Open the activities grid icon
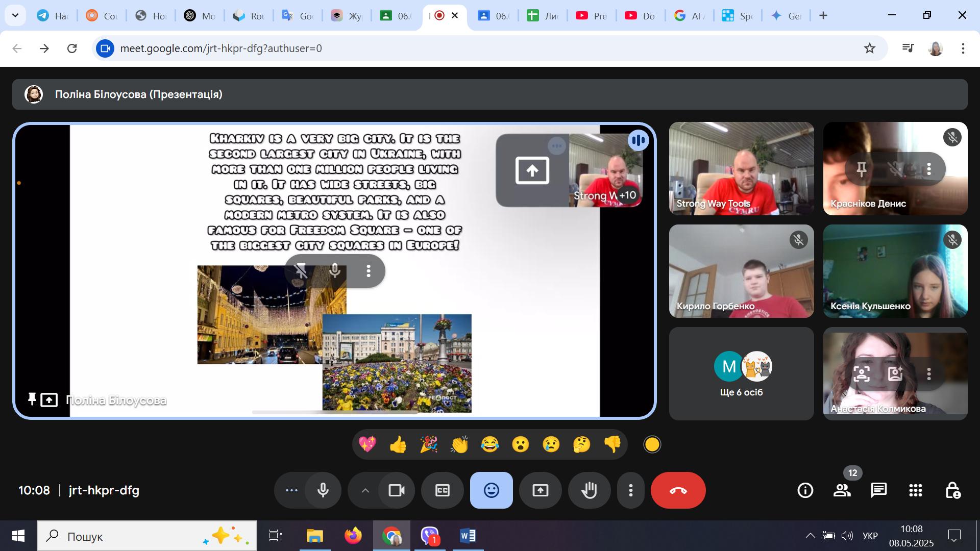Viewport: 980px width, 551px height. click(915, 490)
